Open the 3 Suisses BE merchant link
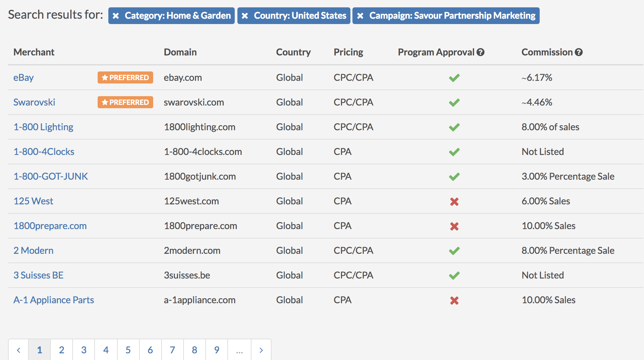 [38, 275]
